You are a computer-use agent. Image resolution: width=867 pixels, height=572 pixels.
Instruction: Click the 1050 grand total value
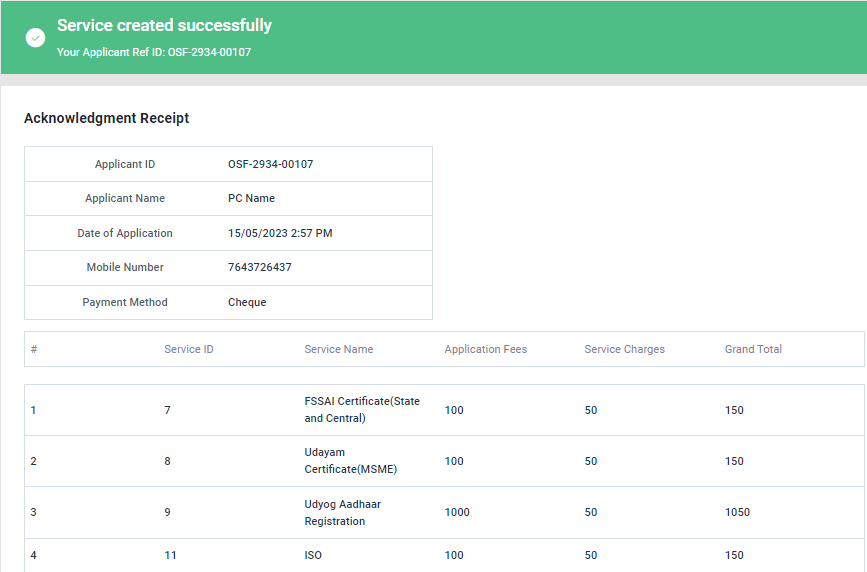[737, 512]
